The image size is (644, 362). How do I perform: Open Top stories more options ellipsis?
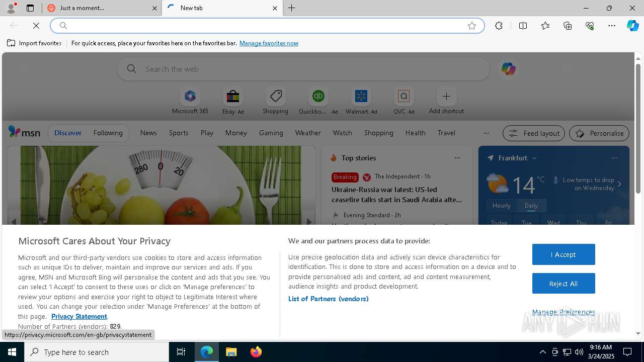pos(457,158)
